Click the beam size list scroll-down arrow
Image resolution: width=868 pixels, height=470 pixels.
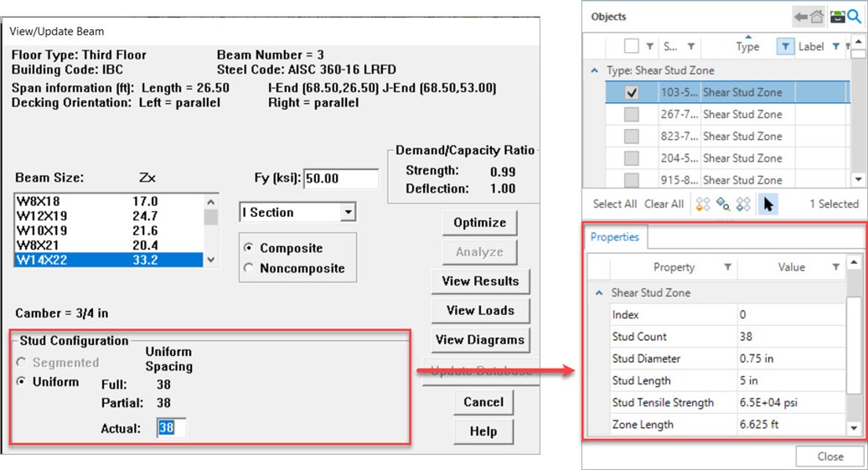210,260
